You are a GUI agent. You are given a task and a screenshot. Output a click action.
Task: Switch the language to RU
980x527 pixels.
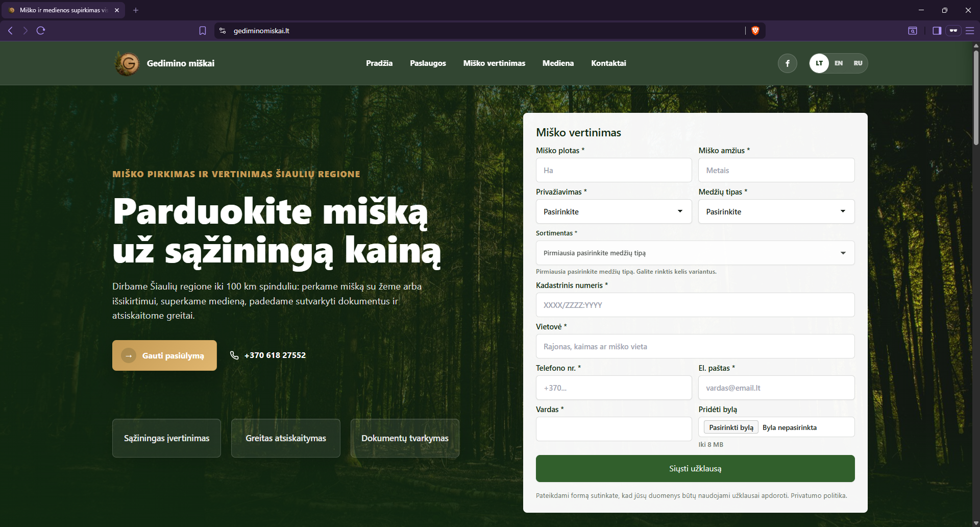click(x=858, y=63)
